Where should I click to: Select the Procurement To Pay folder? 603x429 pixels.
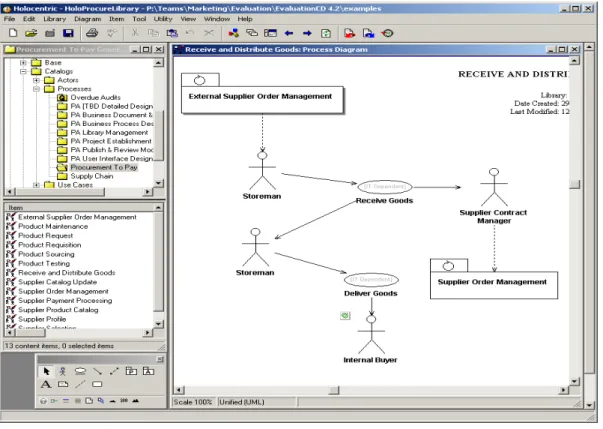coord(104,167)
